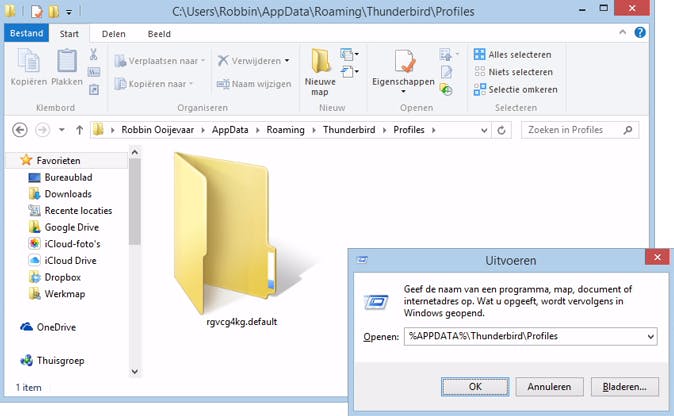Click Roaming in the address path

[285, 130]
